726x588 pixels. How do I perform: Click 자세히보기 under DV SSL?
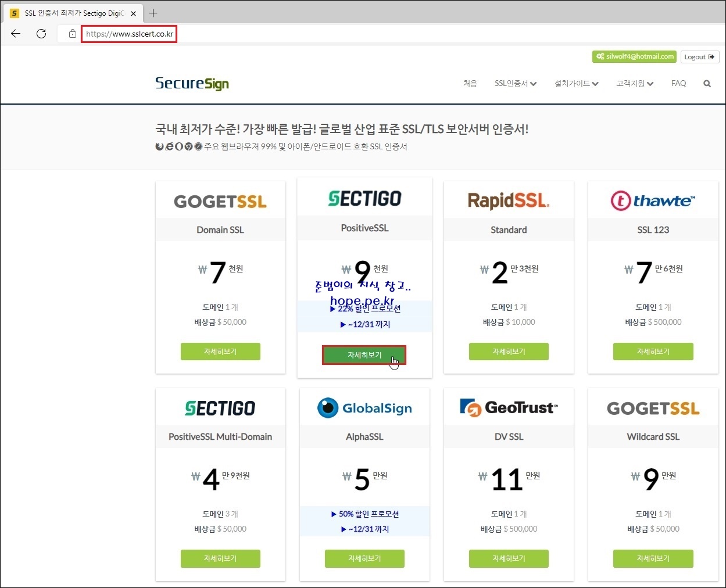coord(509,558)
